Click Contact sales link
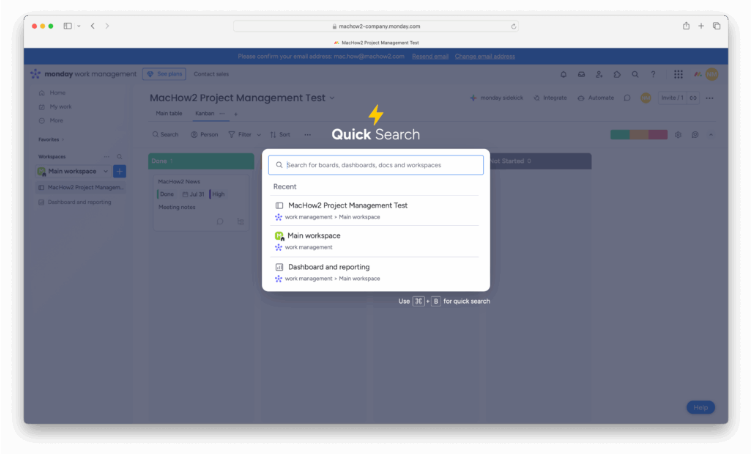 click(211, 74)
